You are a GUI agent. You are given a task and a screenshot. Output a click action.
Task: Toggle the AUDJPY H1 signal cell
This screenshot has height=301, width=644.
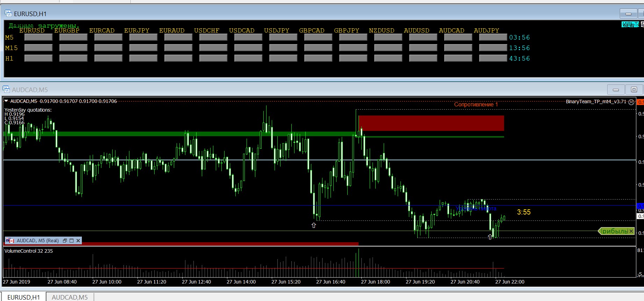(x=493, y=58)
